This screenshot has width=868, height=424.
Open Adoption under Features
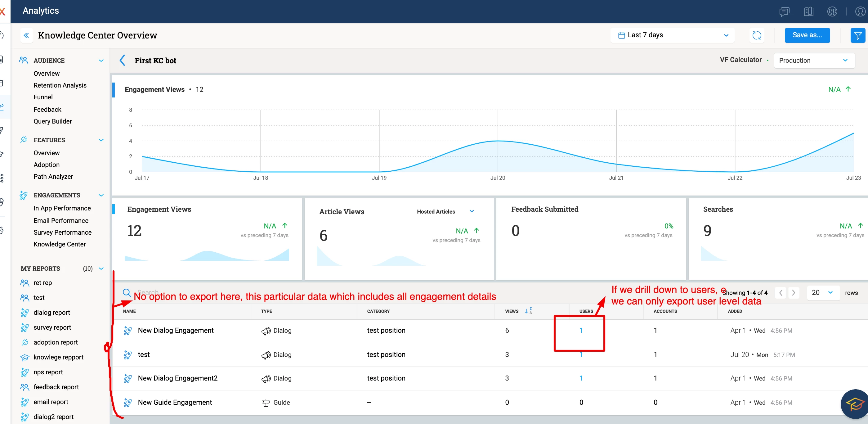click(x=47, y=165)
